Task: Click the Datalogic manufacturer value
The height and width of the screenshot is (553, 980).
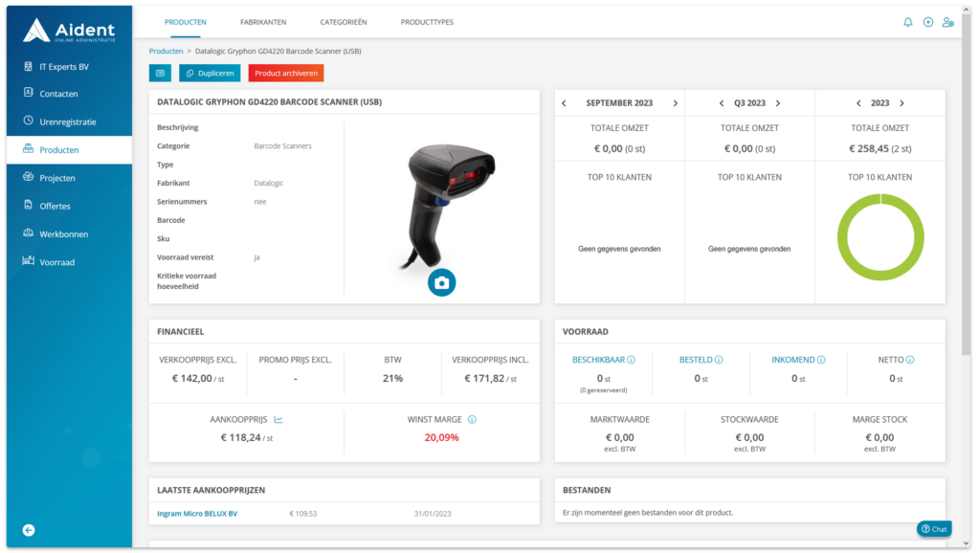Action: (269, 183)
